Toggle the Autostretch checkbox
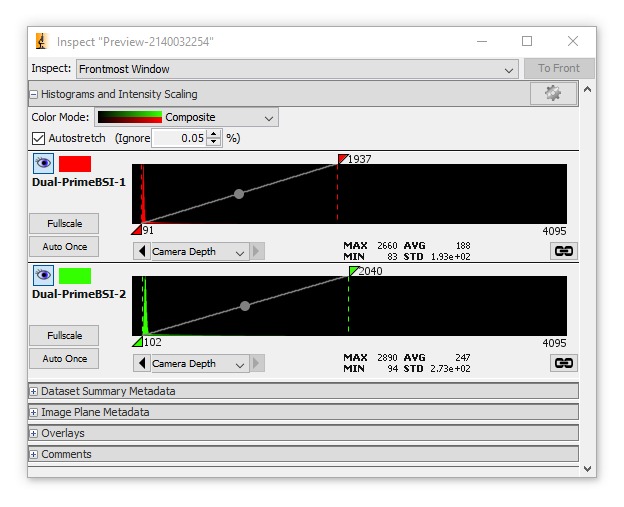 click(38, 138)
